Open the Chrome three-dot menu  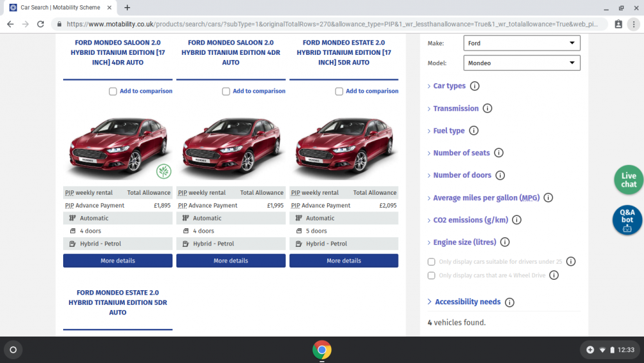pyautogui.click(x=634, y=25)
